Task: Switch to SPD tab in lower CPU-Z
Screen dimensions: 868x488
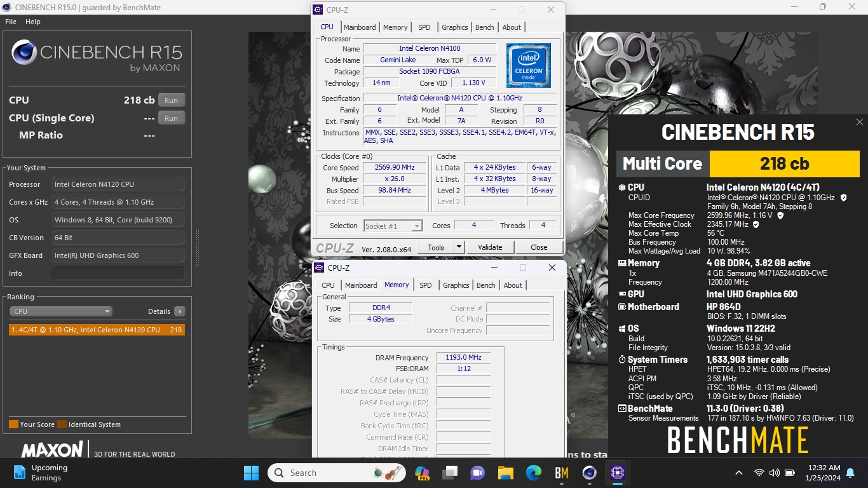Action: [426, 285]
